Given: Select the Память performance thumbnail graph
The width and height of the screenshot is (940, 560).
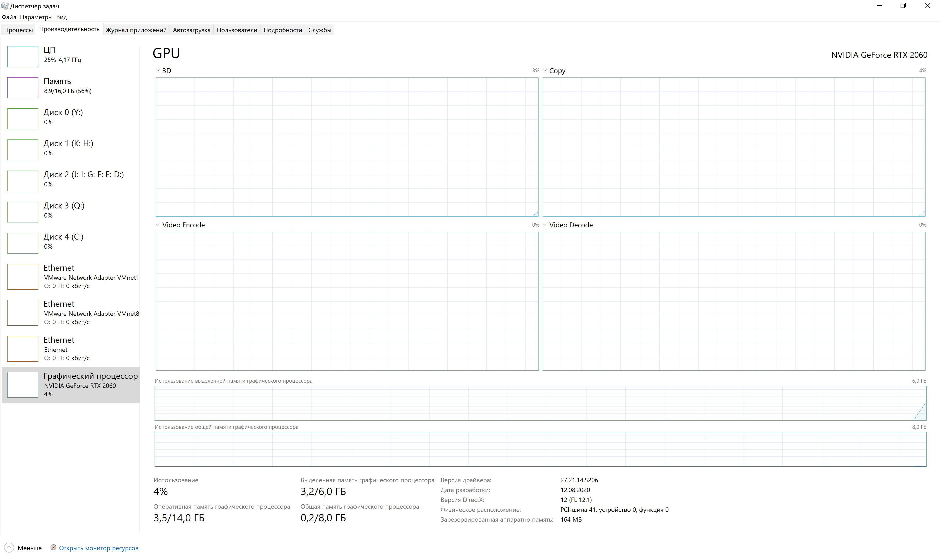Looking at the screenshot, I should coord(23,87).
